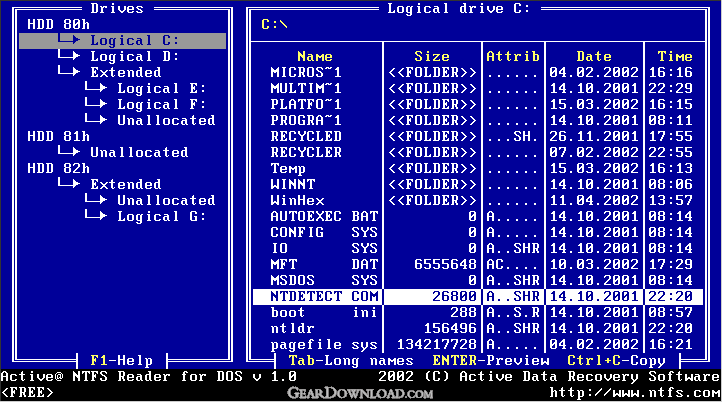Select Unallocated space under HDD 81h
Image resolution: width=722 pixels, height=402 pixels.
click(139, 152)
